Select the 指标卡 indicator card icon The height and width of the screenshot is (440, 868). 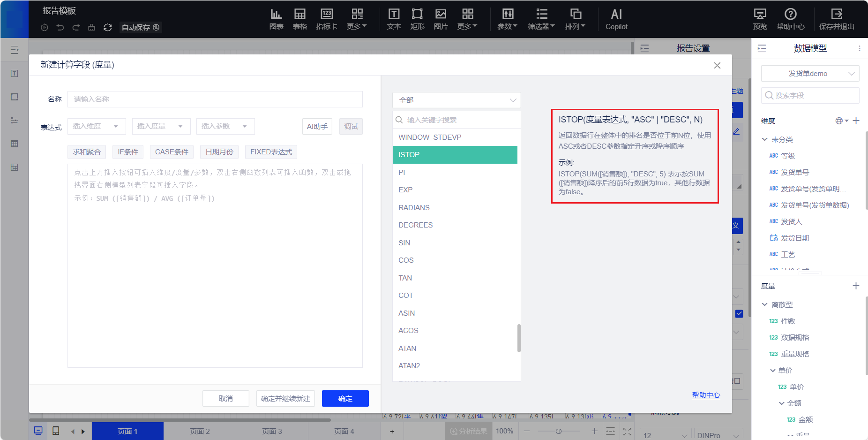point(326,19)
